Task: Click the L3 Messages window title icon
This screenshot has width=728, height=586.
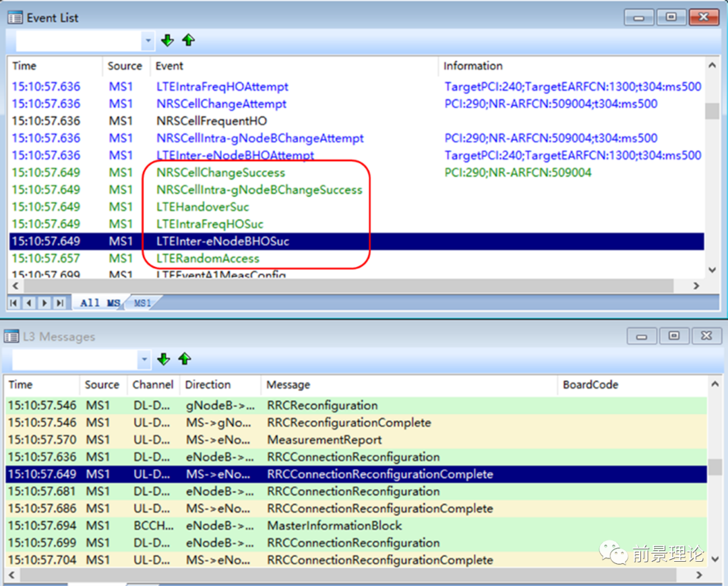Action: [11, 336]
